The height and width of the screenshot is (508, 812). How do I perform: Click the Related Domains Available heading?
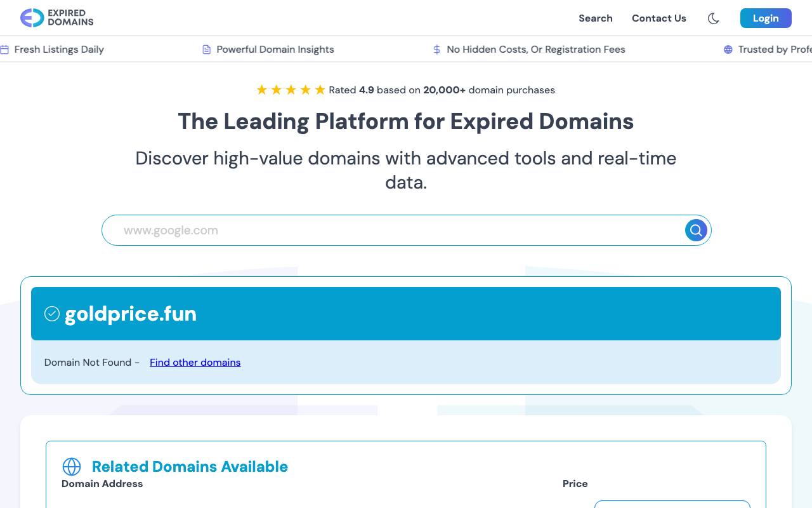click(x=190, y=467)
